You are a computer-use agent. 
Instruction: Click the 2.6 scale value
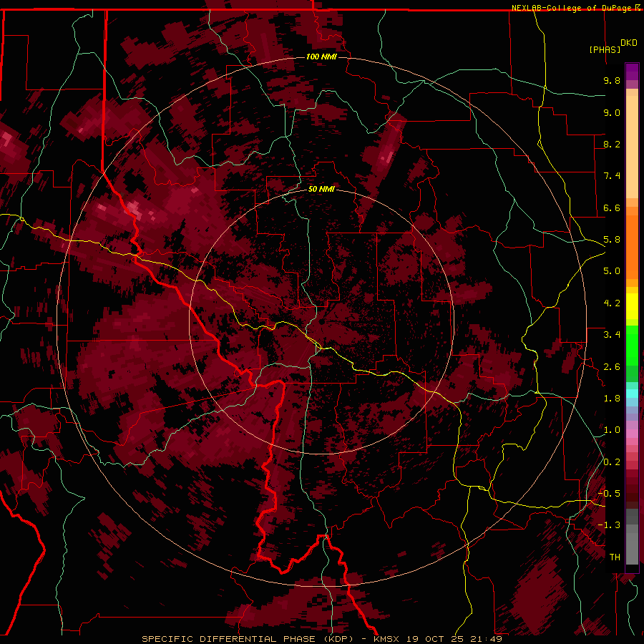pyautogui.click(x=612, y=367)
